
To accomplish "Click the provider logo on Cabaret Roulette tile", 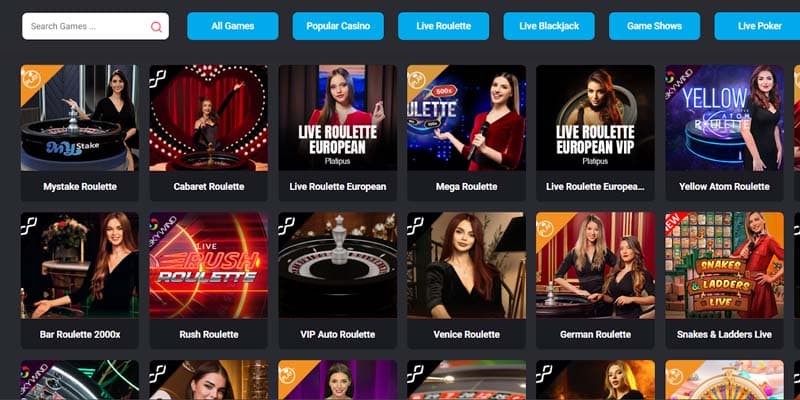I will point(158,78).
